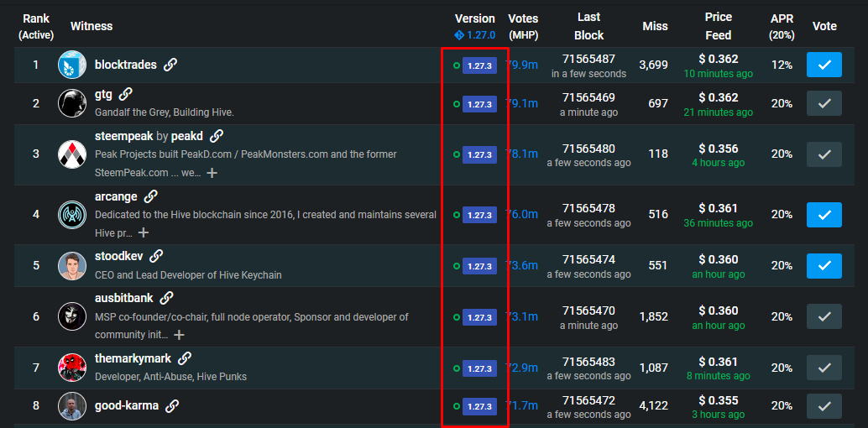Viewport: 868px width, 428px height.
Task: Open the ausbitbank witness name
Action: 124,299
